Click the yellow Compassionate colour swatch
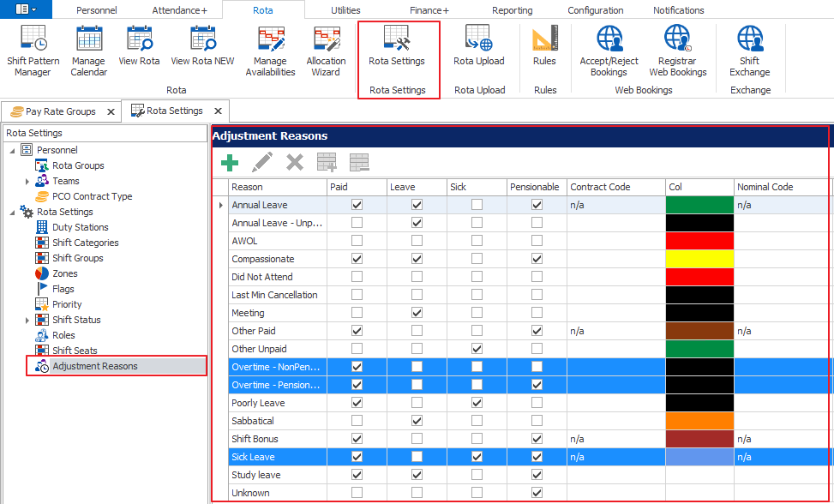Viewport: 834px width, 504px height. tap(699, 259)
